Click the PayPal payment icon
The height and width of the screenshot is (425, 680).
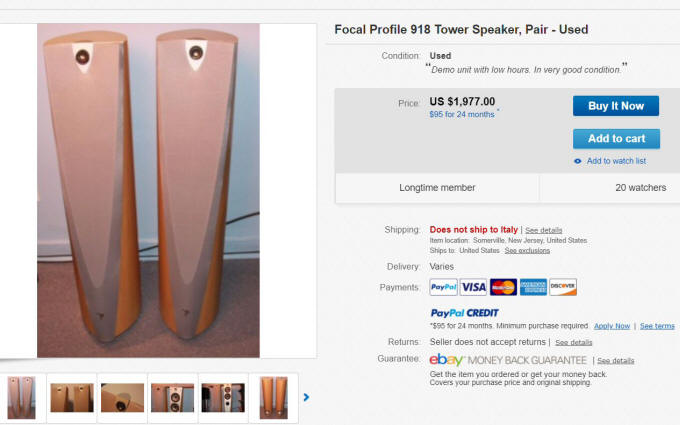tap(443, 287)
